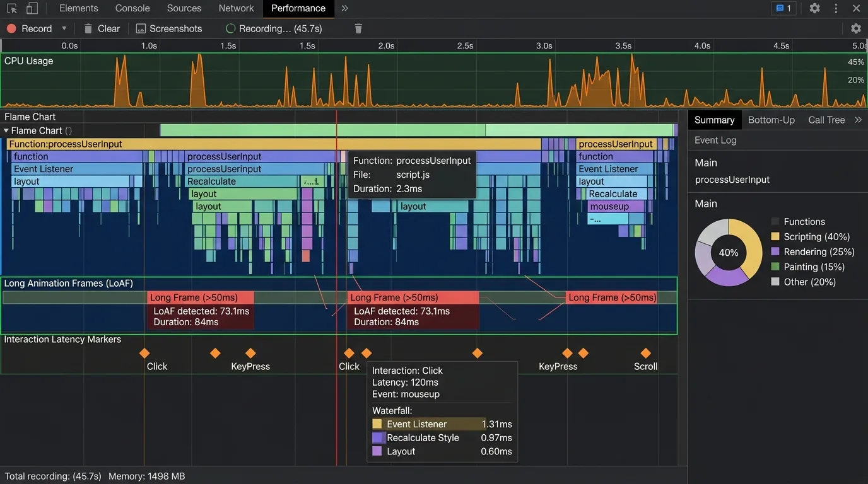Image resolution: width=868 pixels, height=484 pixels.
Task: Switch to the Console tab
Action: click(x=132, y=8)
